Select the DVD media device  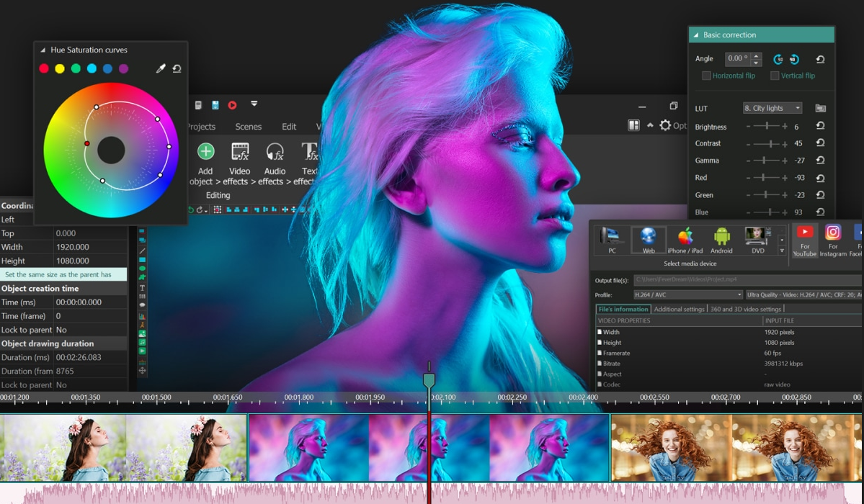(757, 240)
